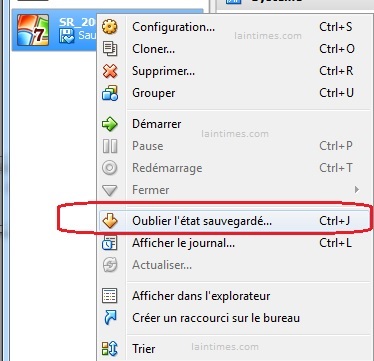The width and height of the screenshot is (374, 361).
Task: Select the Windows 7 virtual machine thumbnail
Action: pyautogui.click(x=33, y=30)
